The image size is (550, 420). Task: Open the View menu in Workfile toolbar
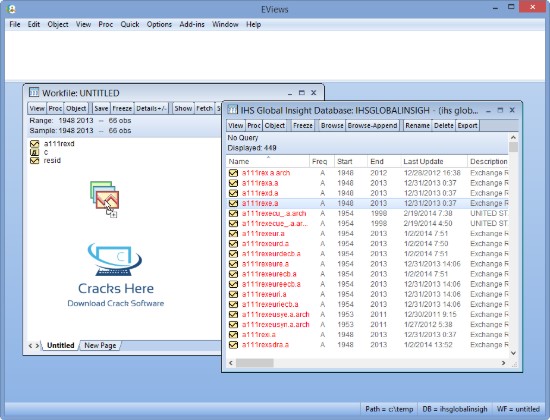click(37, 108)
